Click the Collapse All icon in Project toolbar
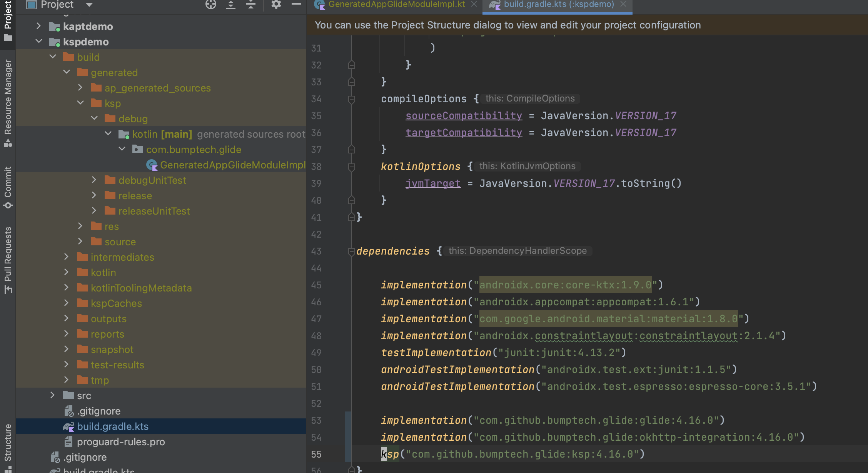The width and height of the screenshot is (868, 473). pyautogui.click(x=250, y=5)
